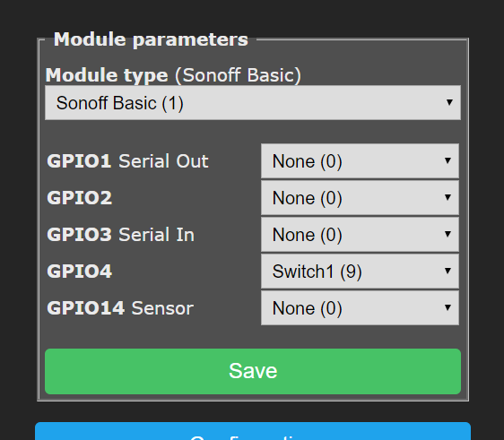504x440 pixels.
Task: Click the arrow on Module type selector
Action: click(449, 102)
